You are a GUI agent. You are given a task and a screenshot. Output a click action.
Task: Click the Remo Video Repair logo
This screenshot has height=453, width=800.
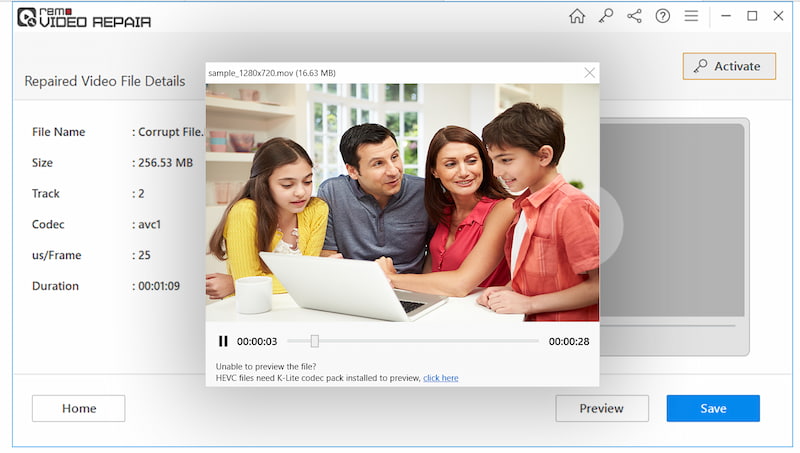click(84, 17)
